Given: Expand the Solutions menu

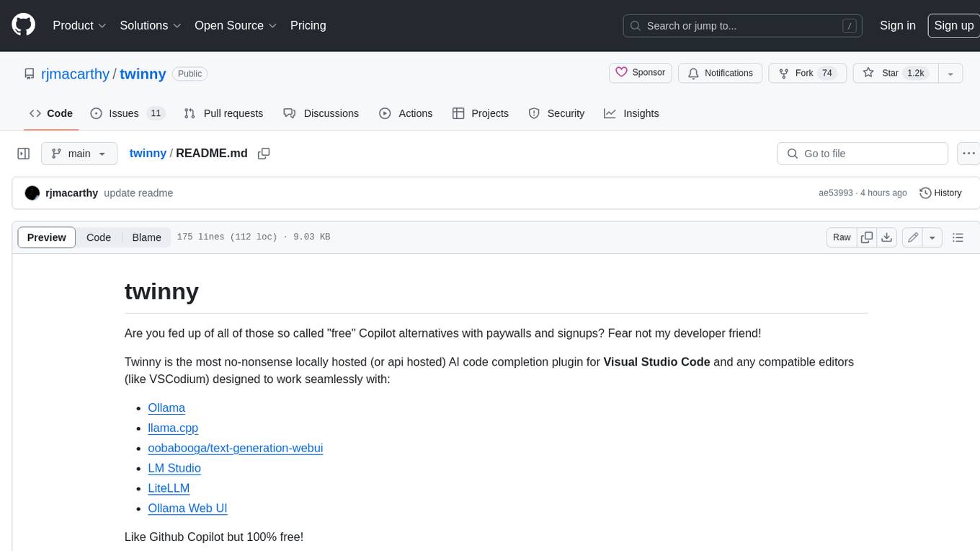Looking at the screenshot, I should [x=151, y=25].
